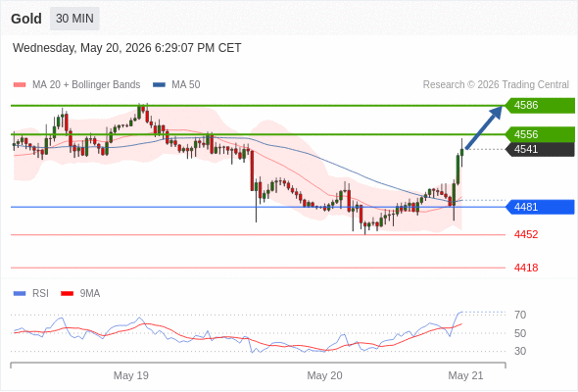Click the red 9MA legend swatch
The image size is (578, 392).
tap(67, 294)
